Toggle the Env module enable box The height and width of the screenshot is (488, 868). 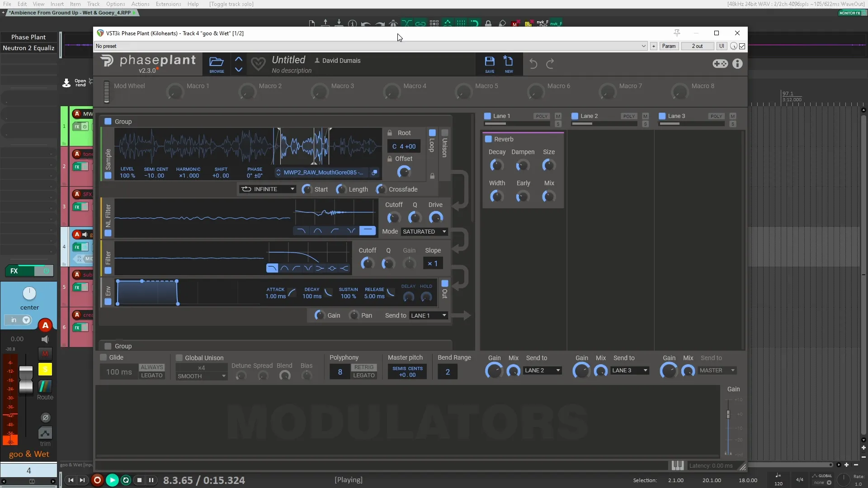click(108, 301)
